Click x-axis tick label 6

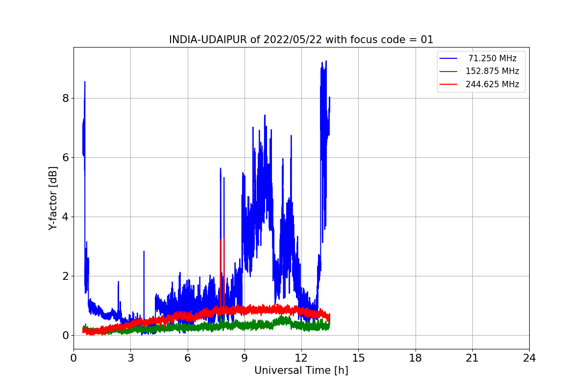pos(187,358)
